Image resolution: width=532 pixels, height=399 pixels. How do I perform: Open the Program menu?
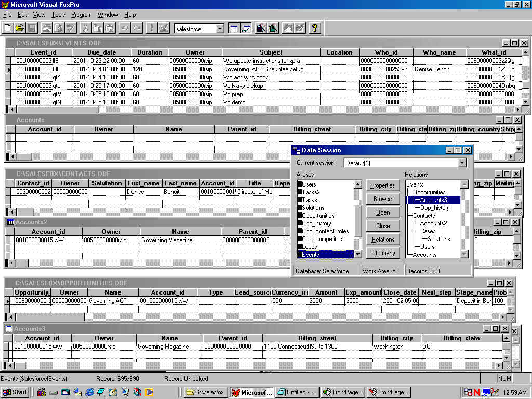(x=81, y=15)
